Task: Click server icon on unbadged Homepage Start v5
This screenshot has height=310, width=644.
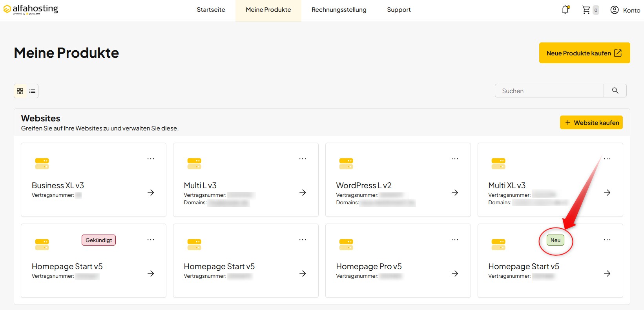Action: (194, 244)
